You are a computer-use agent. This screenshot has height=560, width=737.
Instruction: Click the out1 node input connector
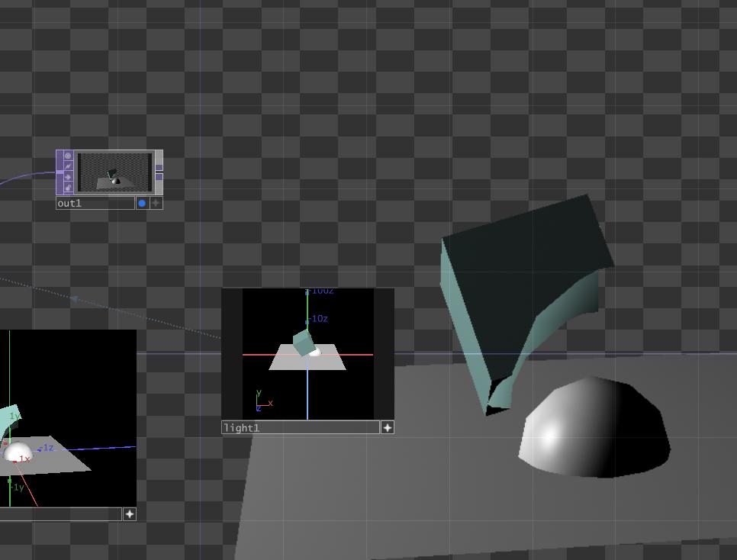point(60,172)
